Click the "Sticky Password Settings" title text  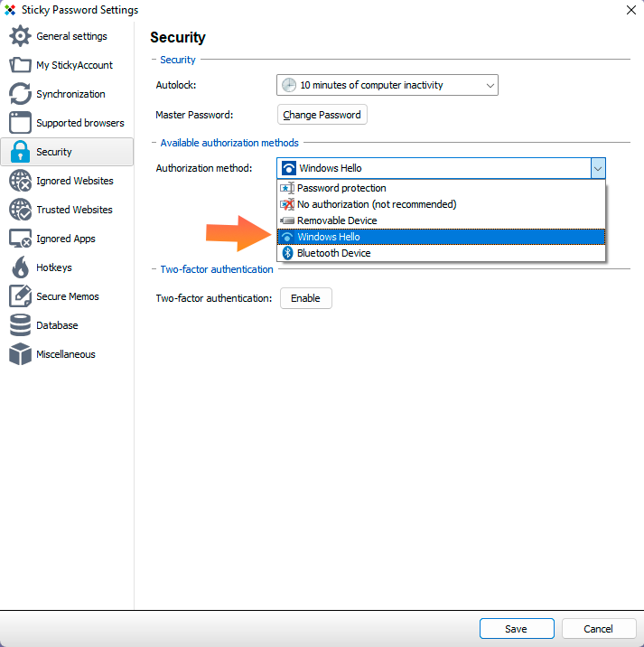(x=79, y=10)
